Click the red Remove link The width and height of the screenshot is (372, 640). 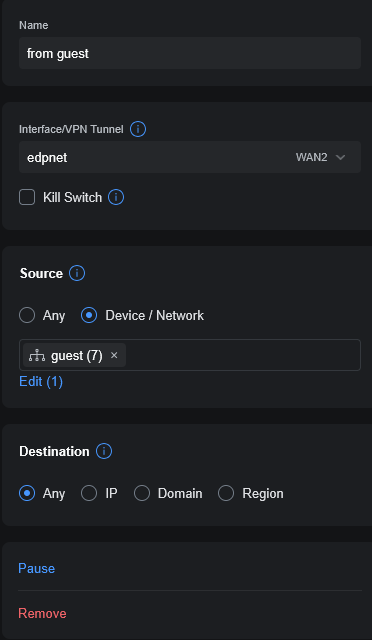pos(42,613)
